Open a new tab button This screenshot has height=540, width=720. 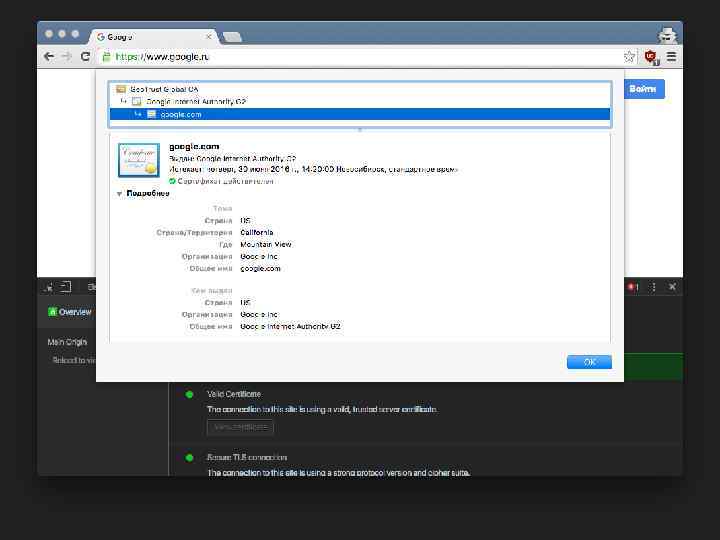(232, 37)
